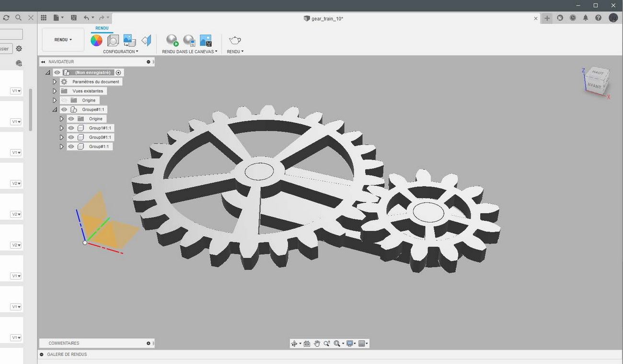Select the Decal image tool
623x364 pixels.
tap(129, 41)
